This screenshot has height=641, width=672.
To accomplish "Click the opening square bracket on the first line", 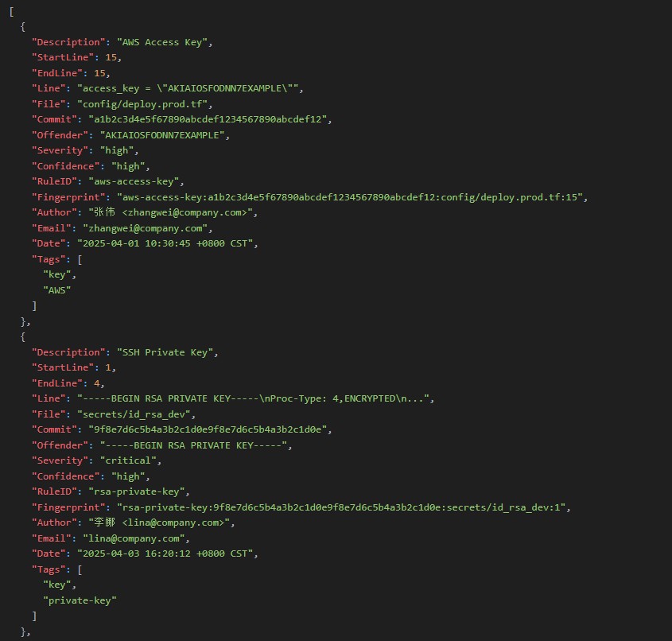I will 11,11.
